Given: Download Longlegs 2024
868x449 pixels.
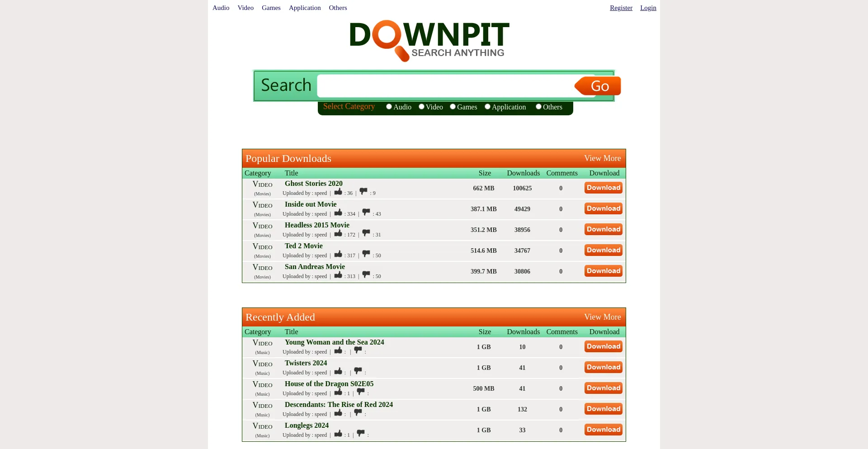Looking at the screenshot, I should [x=604, y=430].
